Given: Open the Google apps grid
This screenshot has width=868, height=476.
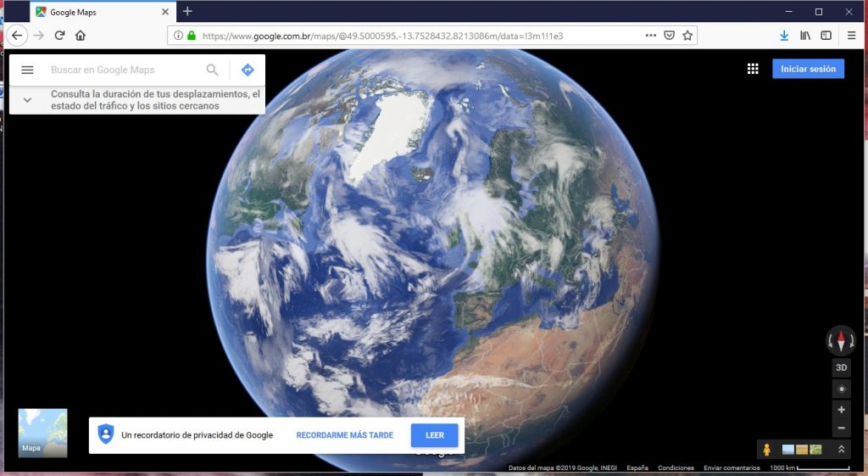Looking at the screenshot, I should click(x=753, y=70).
